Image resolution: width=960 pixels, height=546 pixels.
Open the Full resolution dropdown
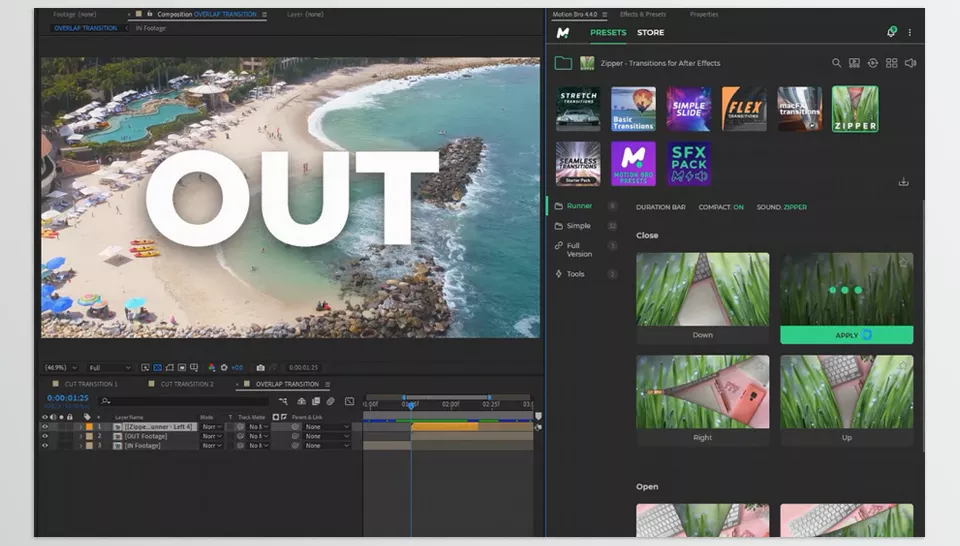(x=110, y=368)
